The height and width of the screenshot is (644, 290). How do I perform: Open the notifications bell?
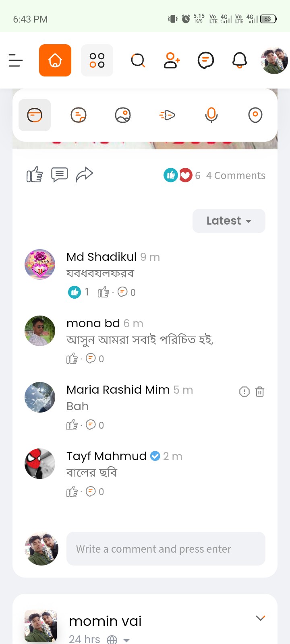click(240, 60)
